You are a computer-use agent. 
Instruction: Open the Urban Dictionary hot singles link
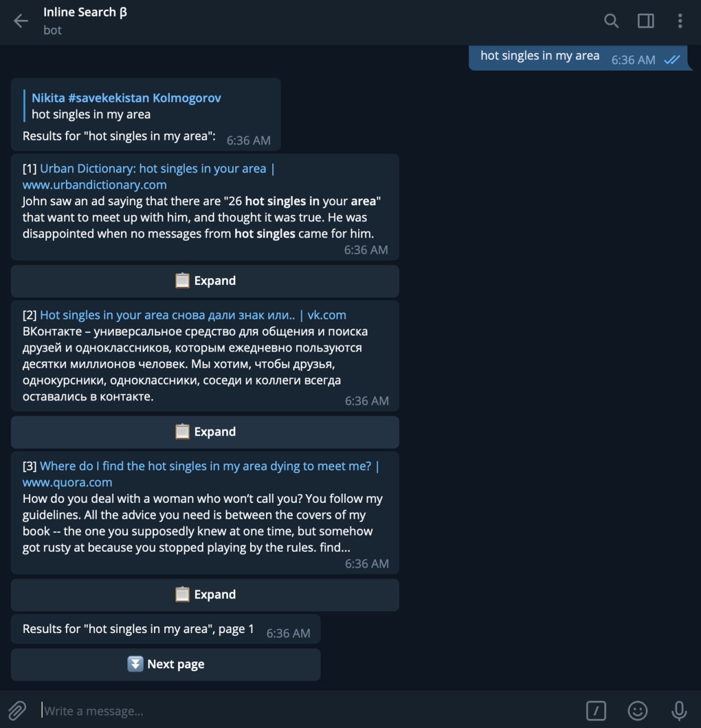click(x=153, y=169)
